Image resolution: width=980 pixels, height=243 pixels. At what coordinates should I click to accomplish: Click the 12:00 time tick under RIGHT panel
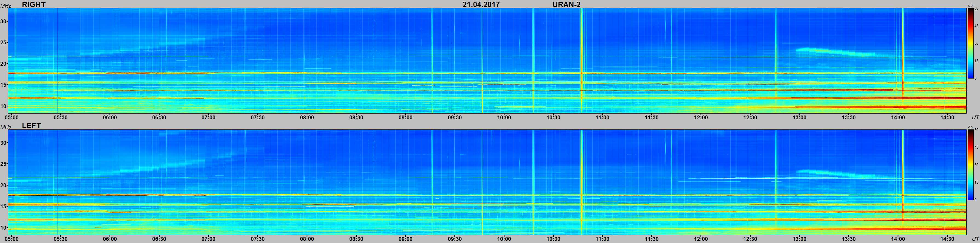pos(701,117)
